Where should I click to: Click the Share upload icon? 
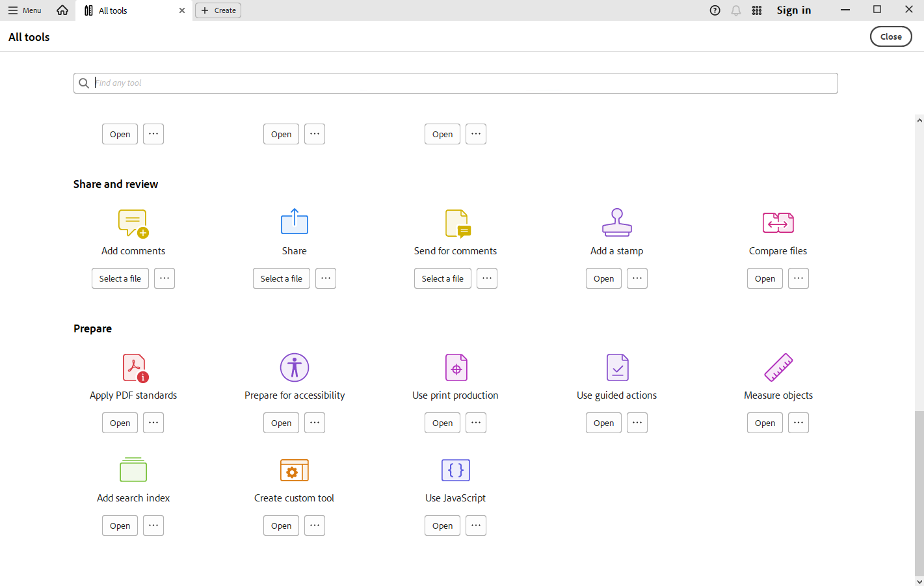[x=294, y=222]
